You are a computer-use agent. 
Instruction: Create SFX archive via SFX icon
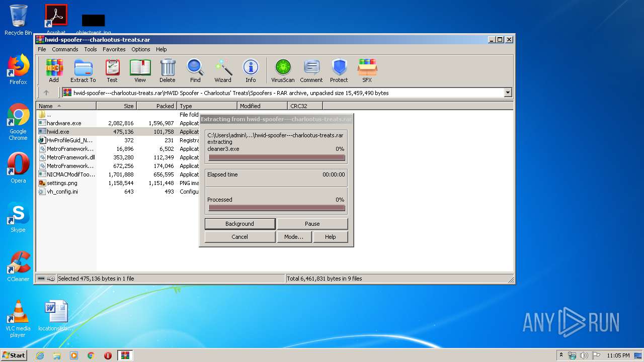(x=367, y=70)
